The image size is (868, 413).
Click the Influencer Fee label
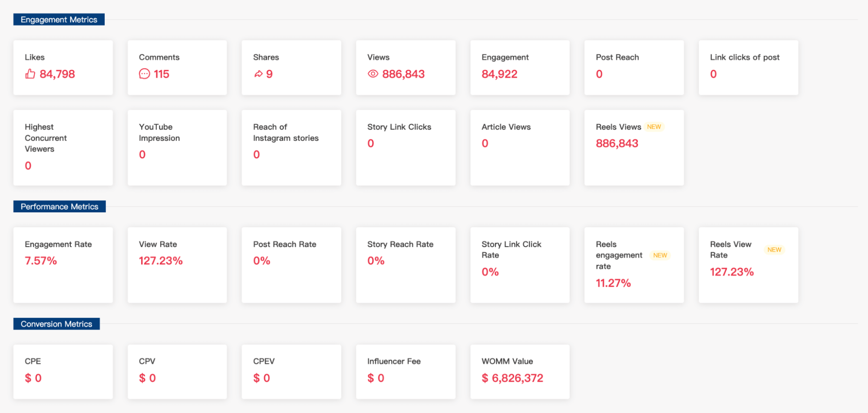point(394,361)
